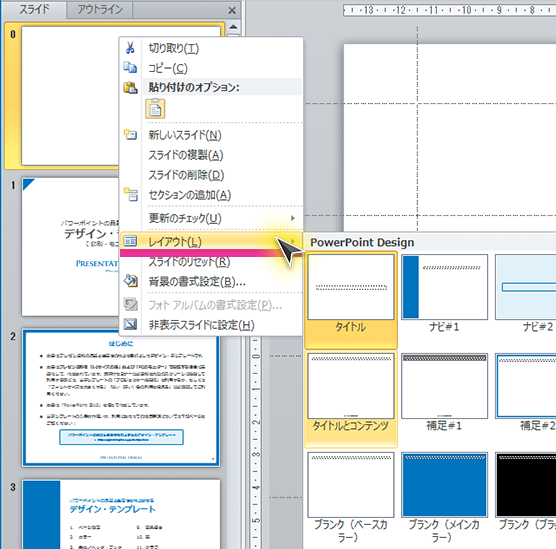Apply the タイトルとコンテンツ layout
Viewport: 556px width, 549px height.
point(351,399)
